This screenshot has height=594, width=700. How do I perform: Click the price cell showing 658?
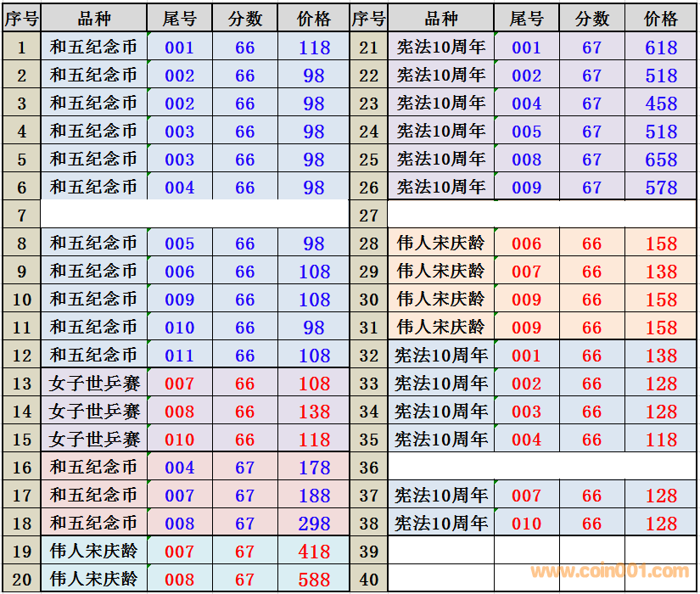660,160
